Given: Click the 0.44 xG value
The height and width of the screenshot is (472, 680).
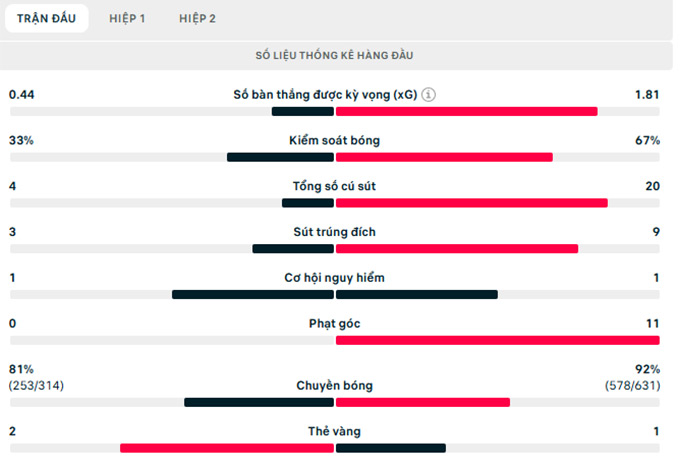Looking at the screenshot, I should tap(22, 95).
